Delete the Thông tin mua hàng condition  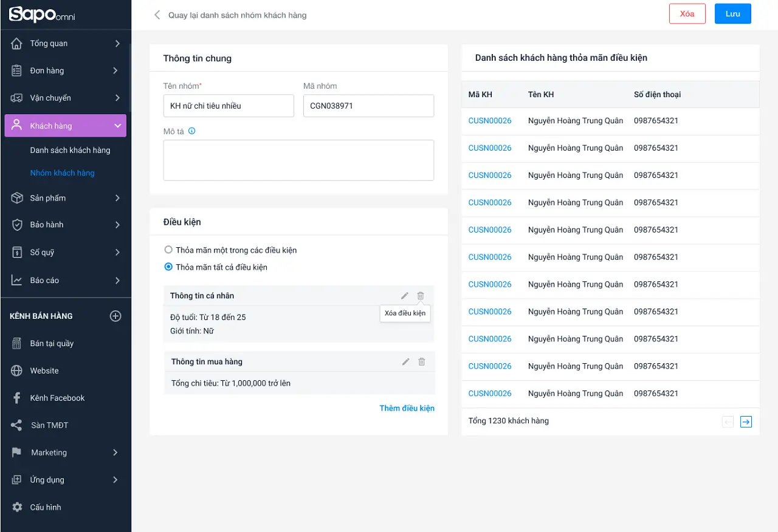422,362
